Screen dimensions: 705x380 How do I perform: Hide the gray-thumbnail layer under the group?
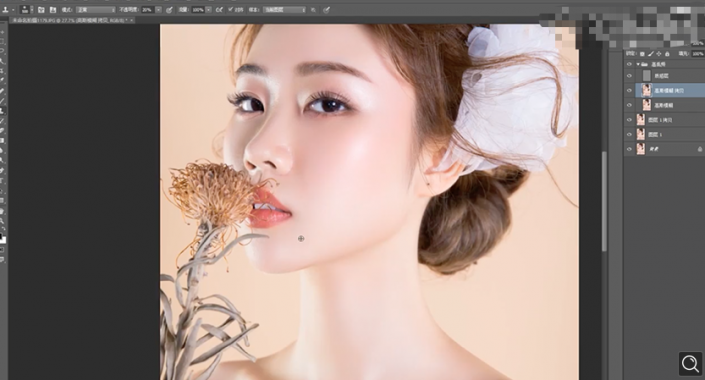tap(629, 76)
